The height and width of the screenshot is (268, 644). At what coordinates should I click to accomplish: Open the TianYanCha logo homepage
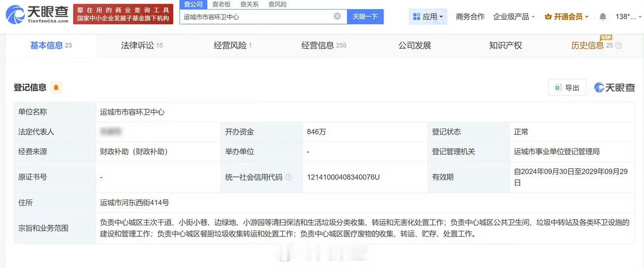click(x=37, y=14)
